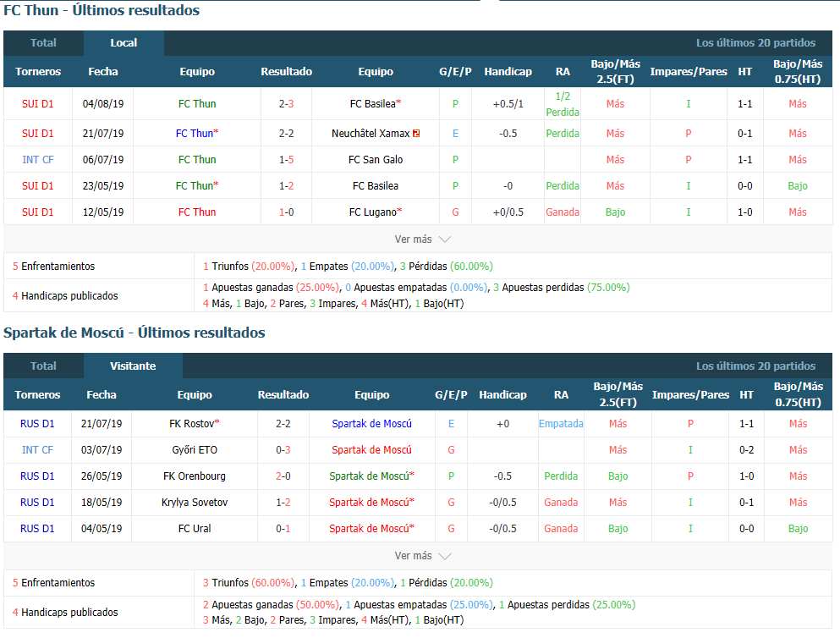The image size is (840, 638).
Task: Open FC Basilea link in the 23/05/19 row
Action: (376, 186)
